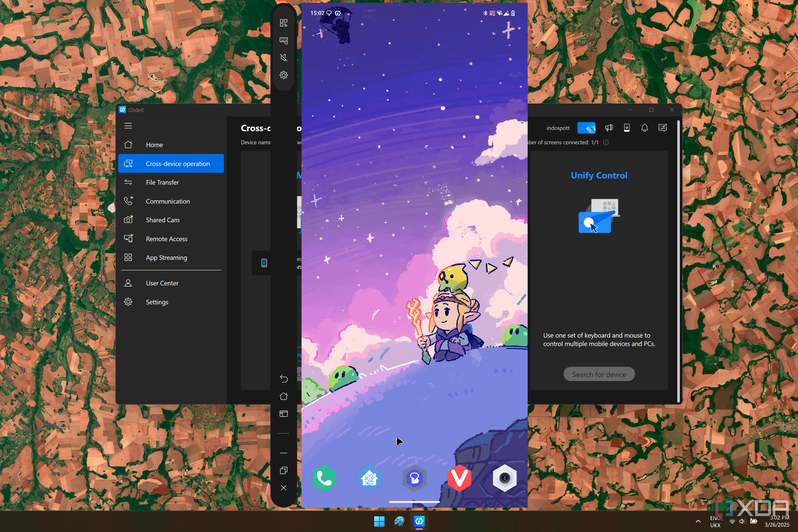The width and height of the screenshot is (798, 532).
Task: Click the File Transfer arrows icon
Action: pyautogui.click(x=128, y=182)
